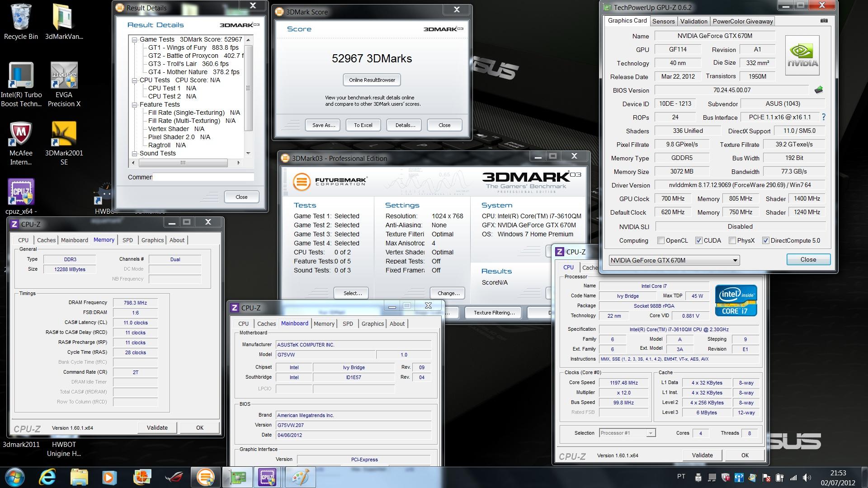Open McAfee Internet Security desktop shortcut
868x488 pixels.
click(x=21, y=144)
